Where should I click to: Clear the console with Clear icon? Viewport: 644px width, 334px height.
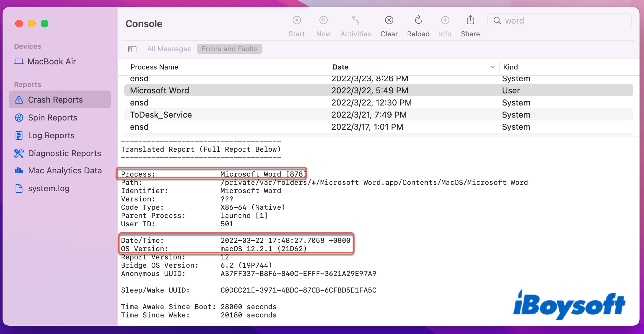click(389, 21)
